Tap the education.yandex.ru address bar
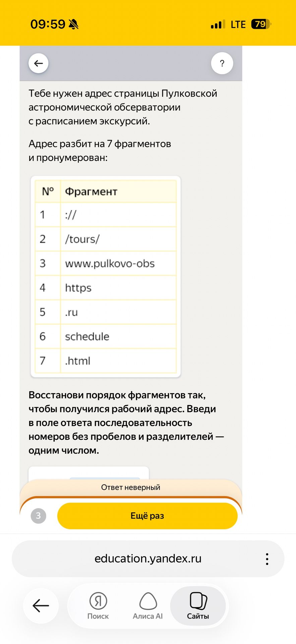 (x=148, y=559)
